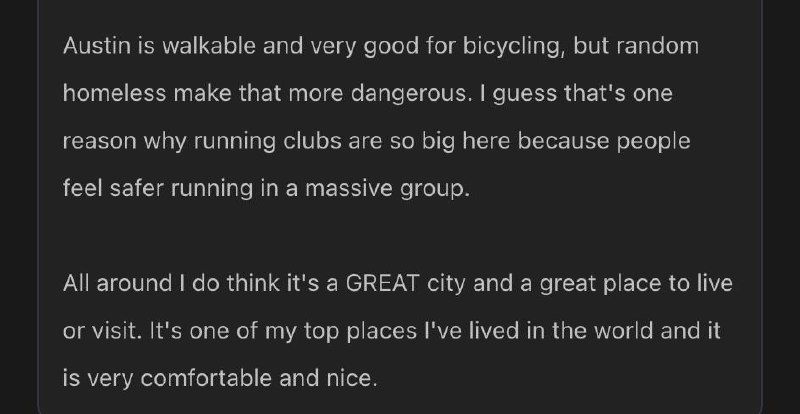Click the word "comfortable"
The width and height of the screenshot is (800, 414).
click(206, 378)
